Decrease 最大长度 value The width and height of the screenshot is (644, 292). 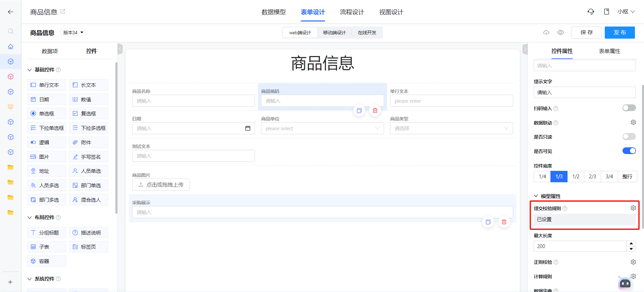coord(631,249)
